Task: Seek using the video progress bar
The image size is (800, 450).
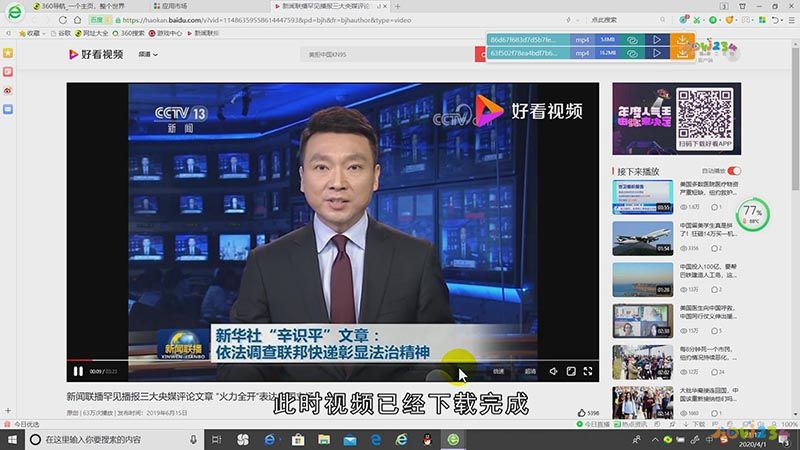Action: (333, 360)
